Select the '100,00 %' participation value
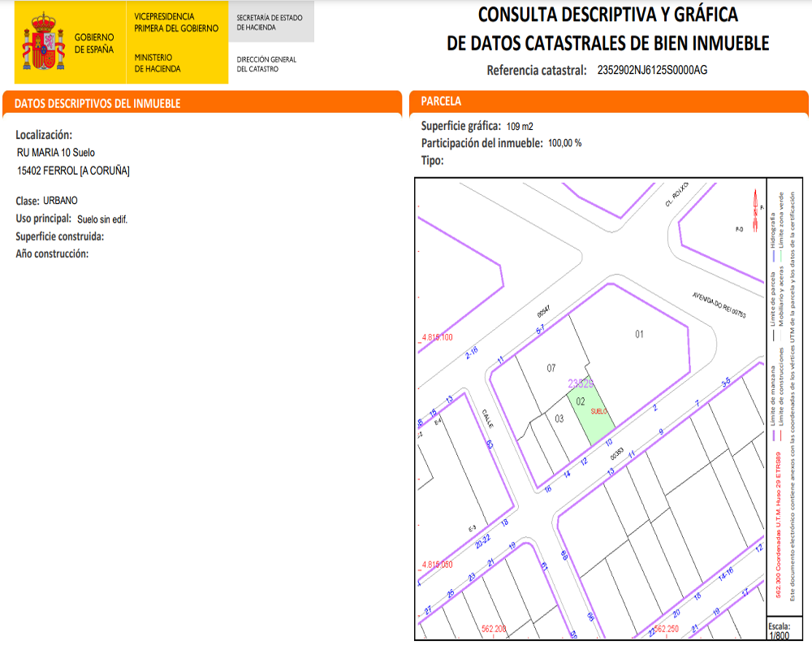 [x=564, y=143]
